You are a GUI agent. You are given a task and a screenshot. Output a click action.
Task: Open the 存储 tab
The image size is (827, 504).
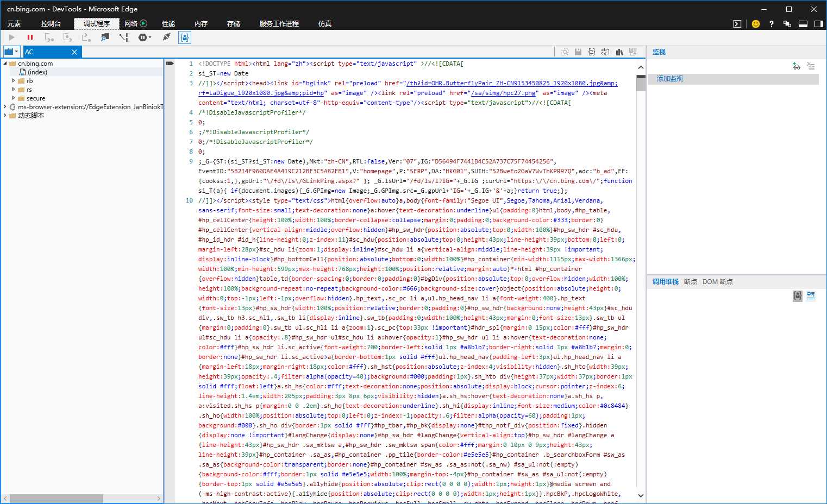point(234,24)
